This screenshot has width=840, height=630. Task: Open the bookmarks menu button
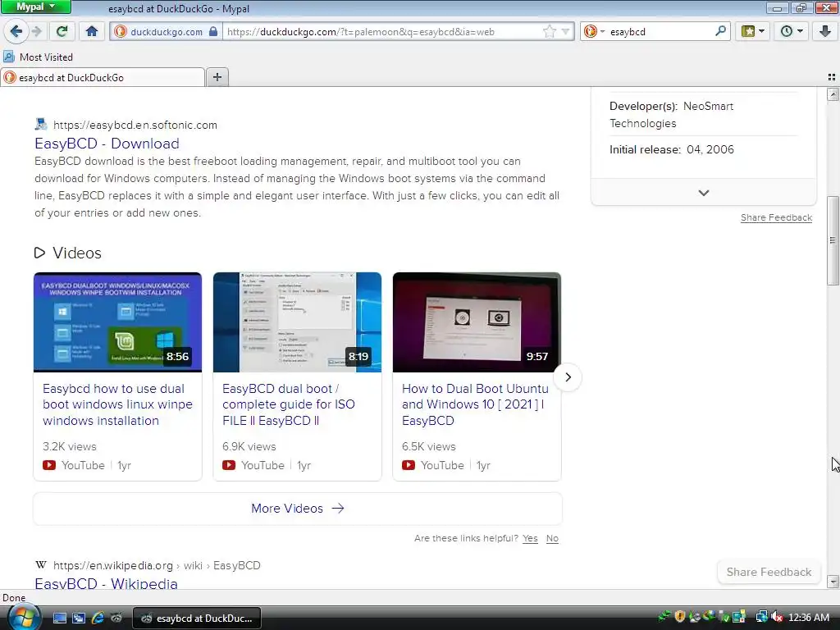(752, 32)
